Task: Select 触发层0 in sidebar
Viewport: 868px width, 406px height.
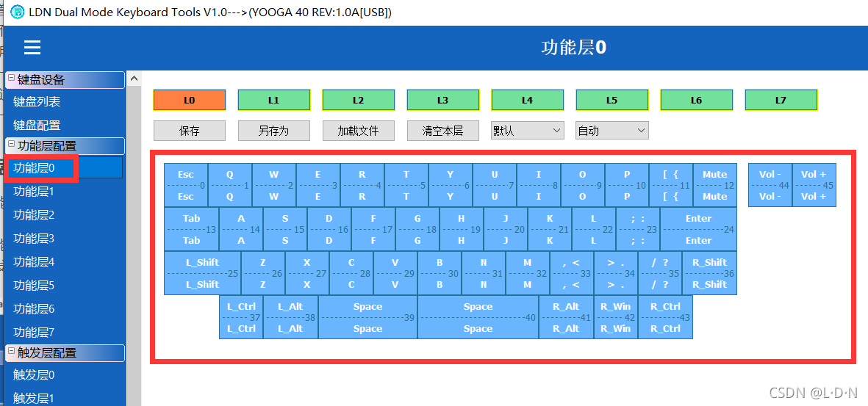Action: (x=34, y=375)
